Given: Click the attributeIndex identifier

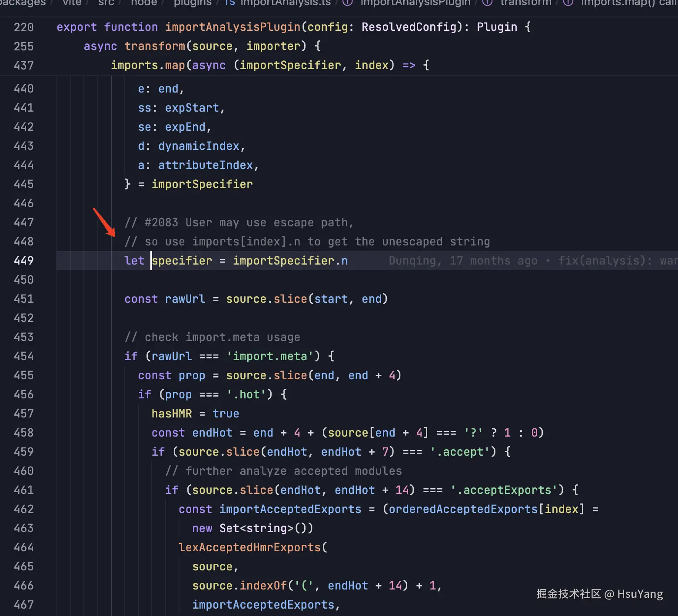Looking at the screenshot, I should click(206, 165).
